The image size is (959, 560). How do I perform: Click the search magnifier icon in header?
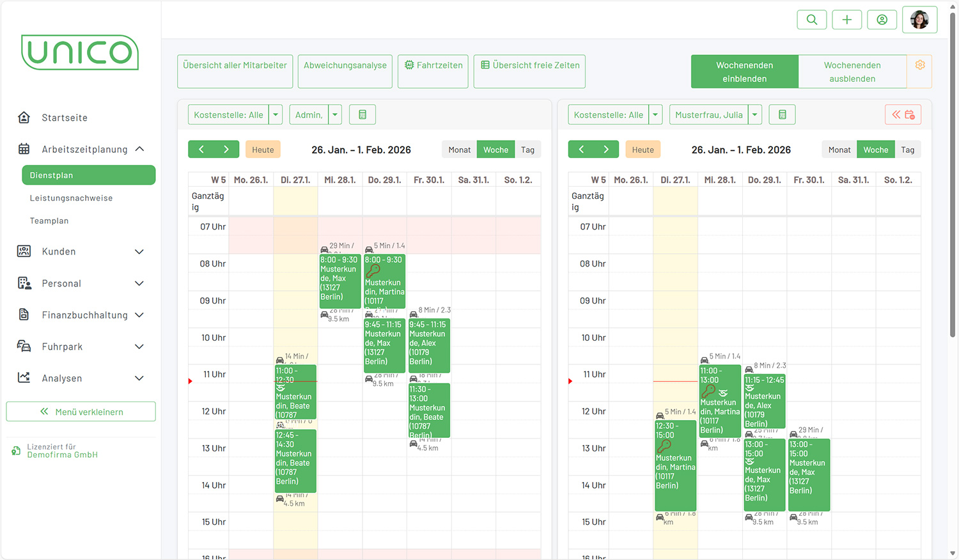point(811,20)
